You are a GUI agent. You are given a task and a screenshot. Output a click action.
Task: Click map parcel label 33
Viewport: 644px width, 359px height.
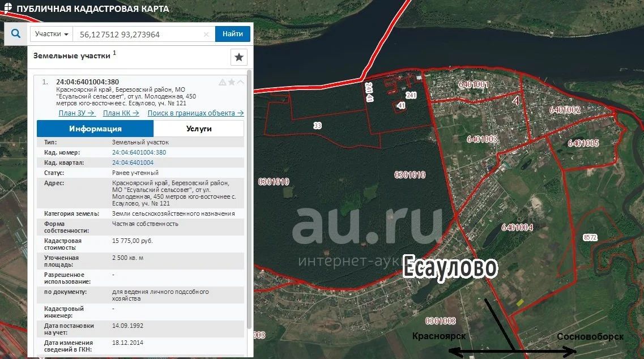(x=318, y=126)
